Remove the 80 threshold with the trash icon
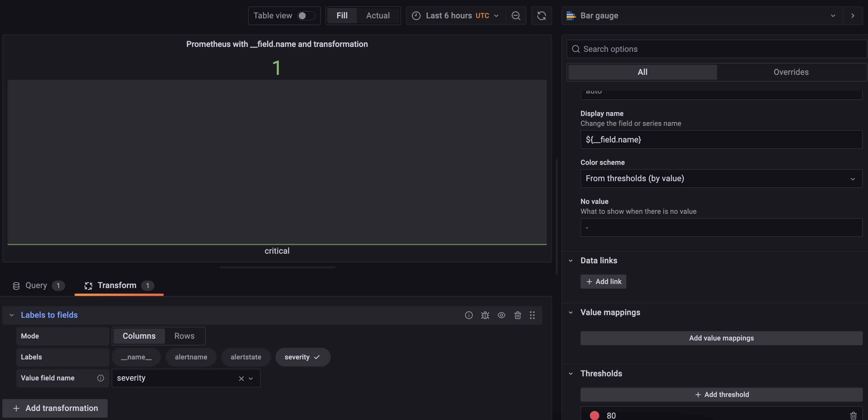868x420 pixels. (853, 415)
